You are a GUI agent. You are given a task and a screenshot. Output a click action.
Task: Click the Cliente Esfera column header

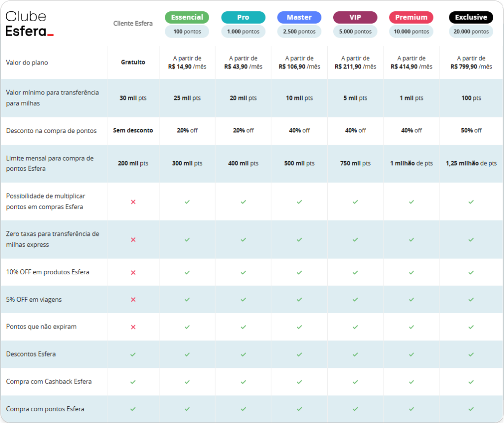[133, 24]
